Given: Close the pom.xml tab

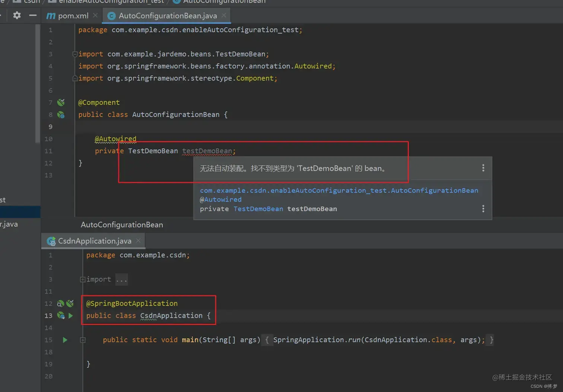Looking at the screenshot, I should (95, 15).
